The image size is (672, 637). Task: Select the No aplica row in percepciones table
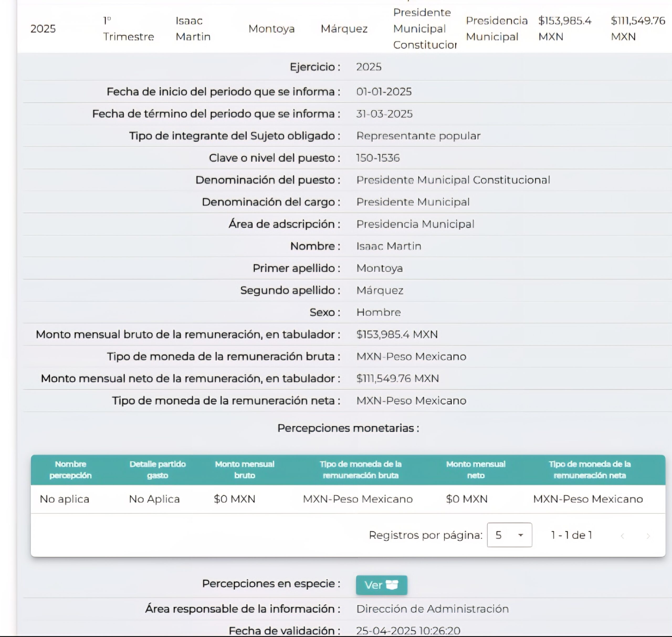348,499
